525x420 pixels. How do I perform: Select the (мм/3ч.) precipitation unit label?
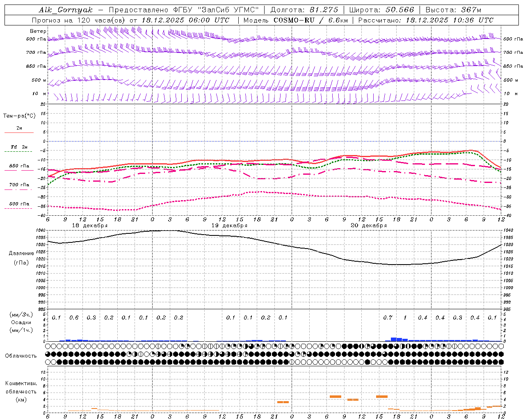coord(21,315)
